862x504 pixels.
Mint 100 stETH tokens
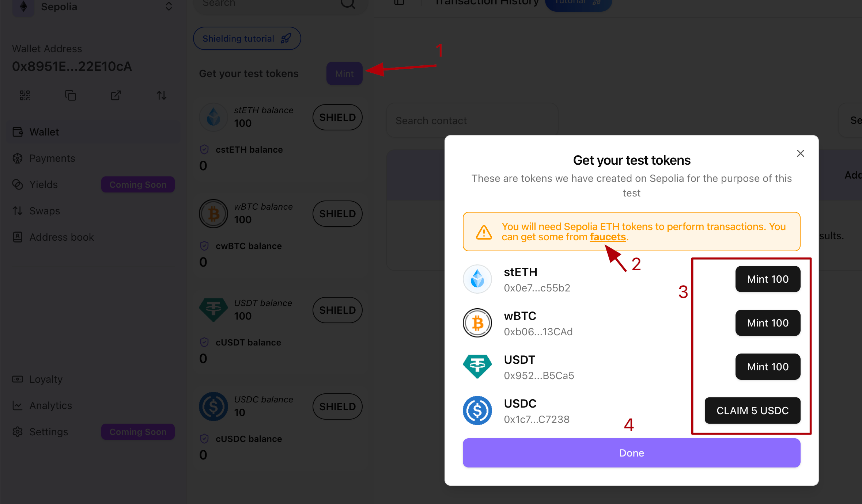point(768,279)
